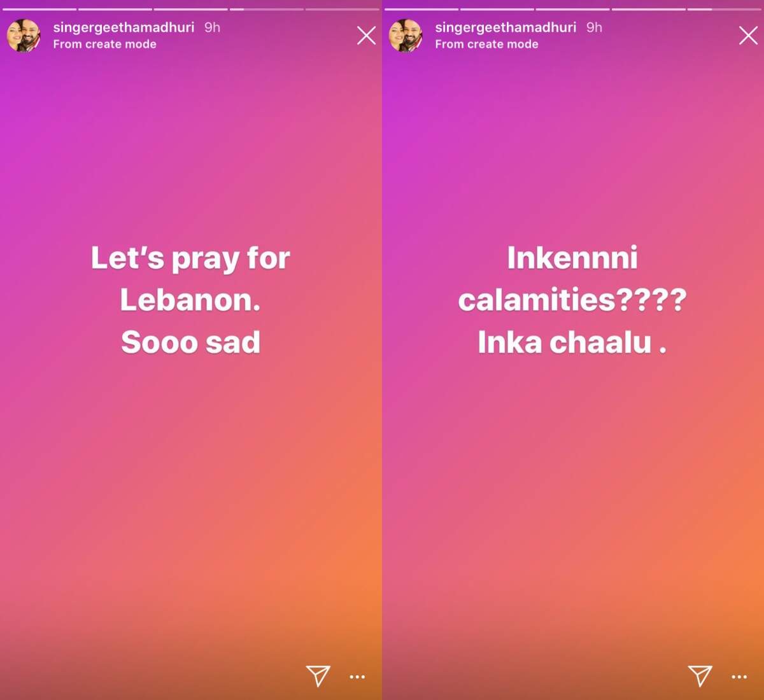Jump to last progress segment, right story
The width and height of the screenshot is (764, 700).
(x=725, y=9)
